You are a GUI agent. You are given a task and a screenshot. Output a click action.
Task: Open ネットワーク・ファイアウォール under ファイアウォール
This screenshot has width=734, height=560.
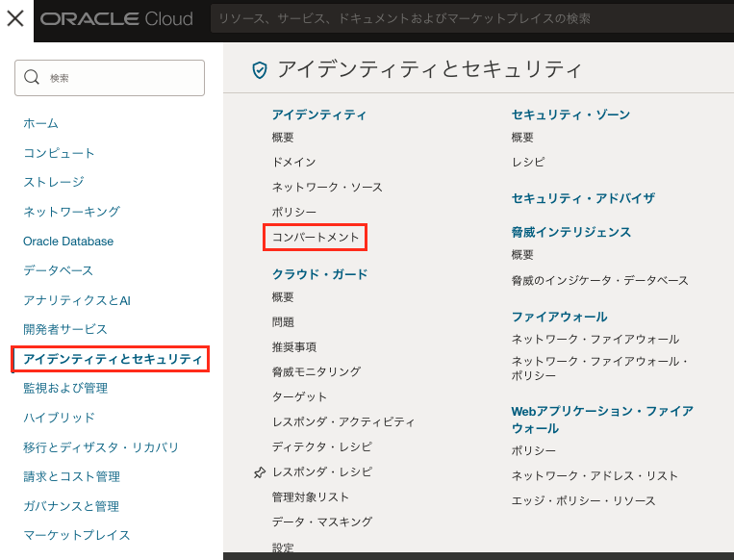(595, 339)
